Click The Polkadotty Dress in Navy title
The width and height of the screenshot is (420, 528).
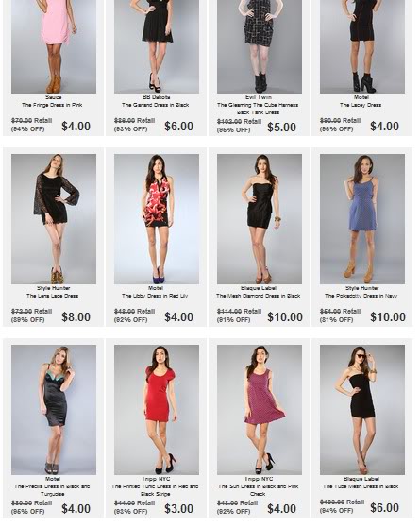coord(361,296)
